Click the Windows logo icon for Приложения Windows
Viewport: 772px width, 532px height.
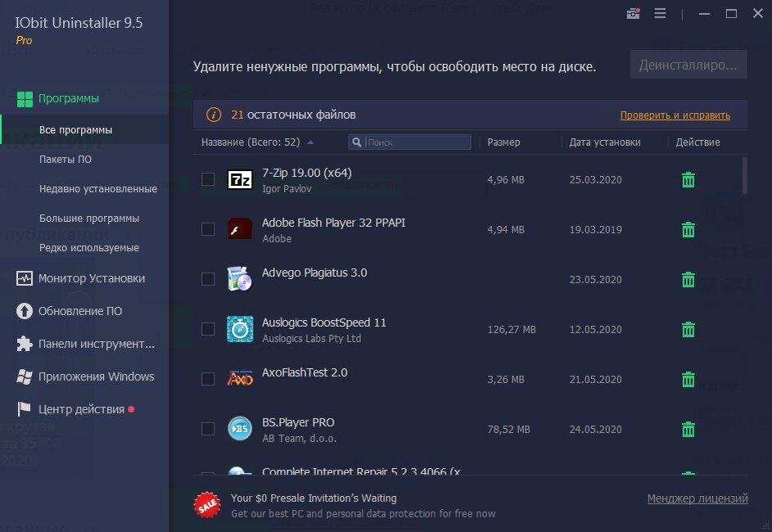(24, 376)
